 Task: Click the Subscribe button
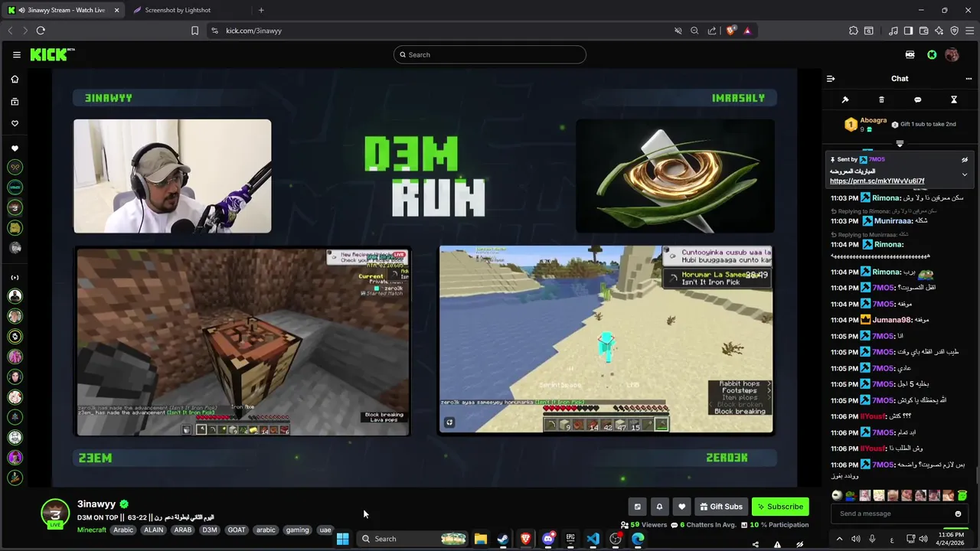click(780, 507)
